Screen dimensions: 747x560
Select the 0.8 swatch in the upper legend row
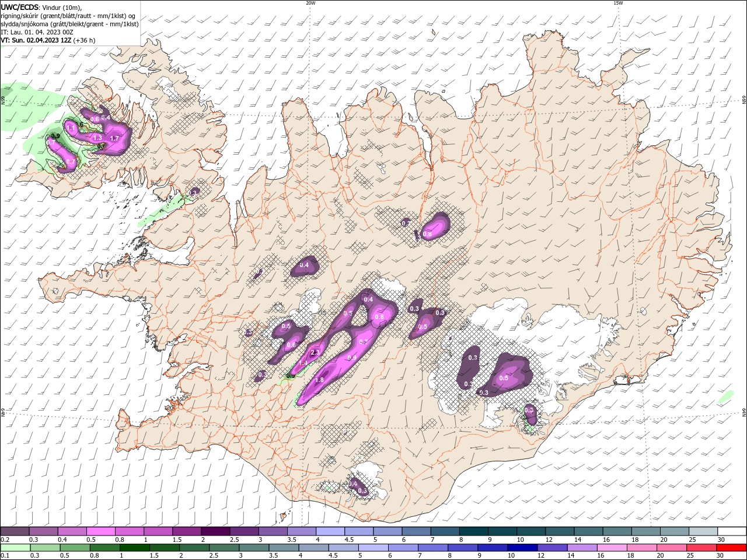tap(130, 531)
